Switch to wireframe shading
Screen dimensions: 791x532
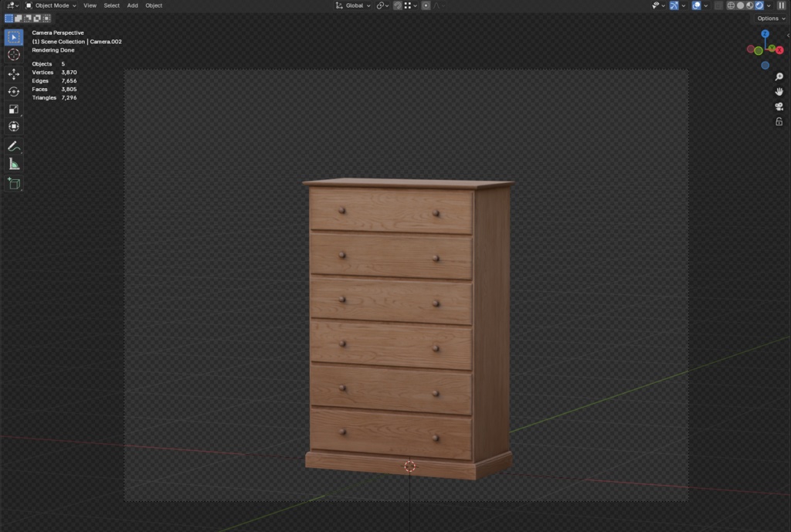[x=731, y=5]
